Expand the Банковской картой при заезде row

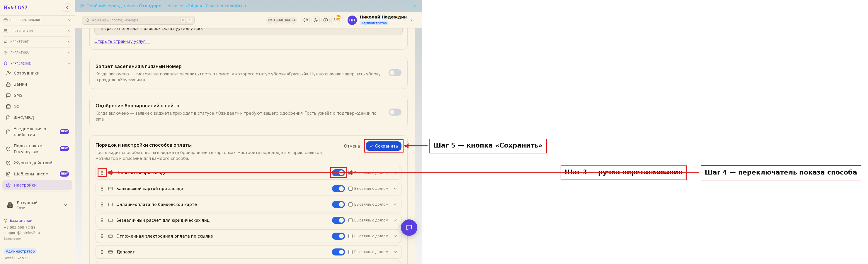pyautogui.click(x=395, y=189)
